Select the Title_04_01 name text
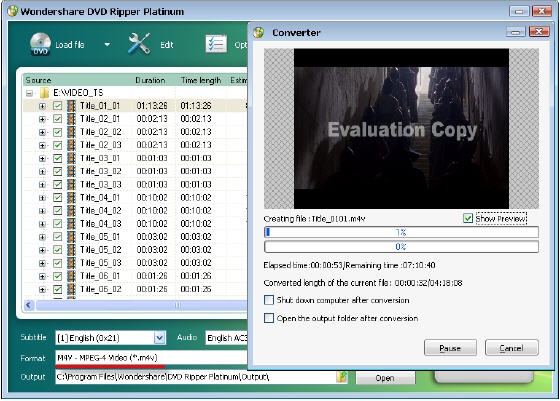 100,197
